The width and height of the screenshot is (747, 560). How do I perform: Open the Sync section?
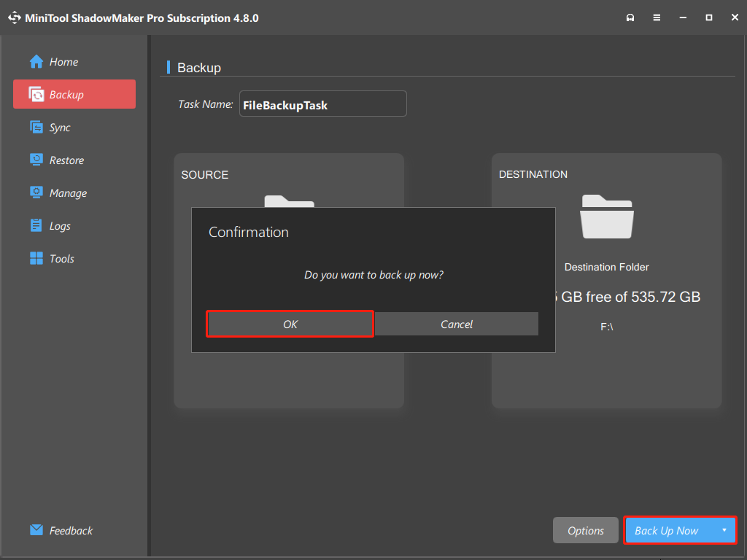click(x=62, y=127)
